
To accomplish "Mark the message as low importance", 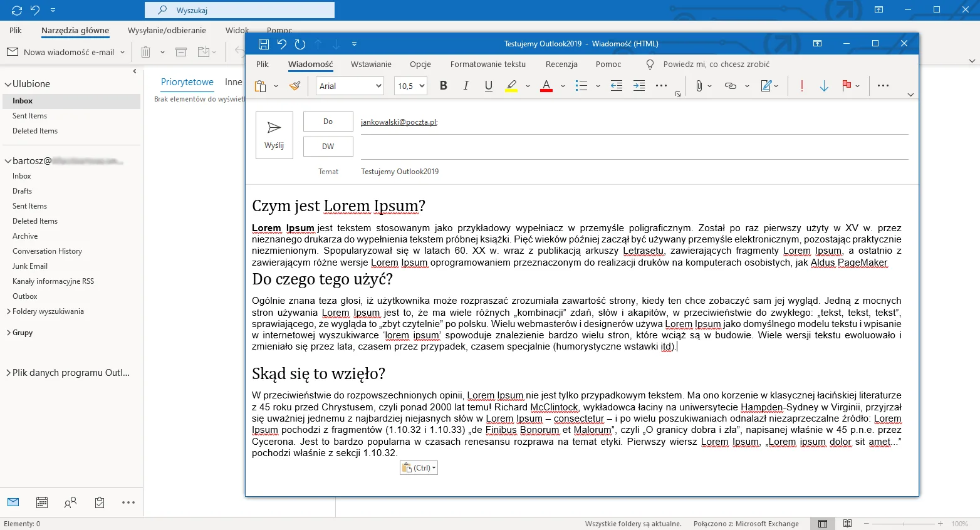I will click(x=824, y=86).
